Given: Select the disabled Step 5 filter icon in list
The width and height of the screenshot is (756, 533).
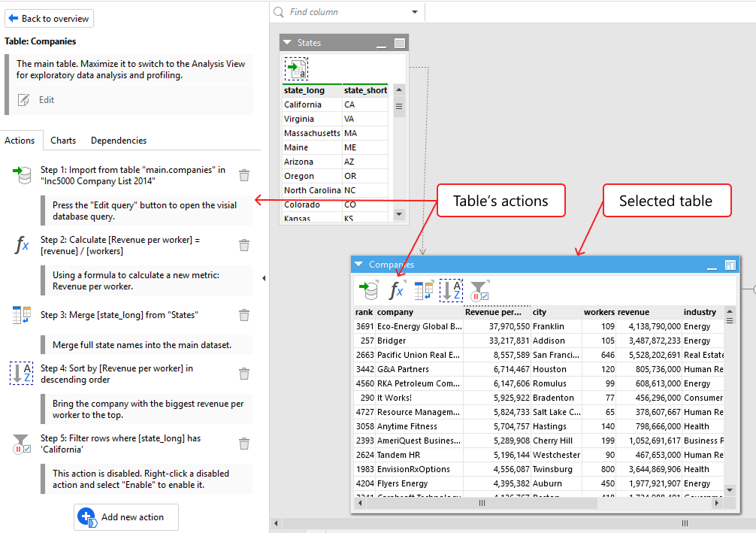Looking at the screenshot, I should click(x=22, y=444).
